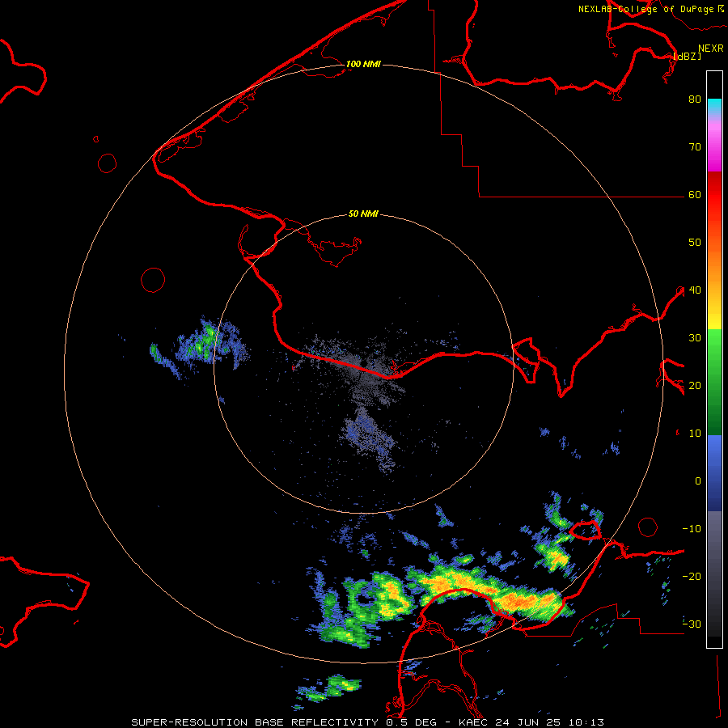
Task: Click the 50 value on dBZ scale
Action: click(695, 243)
